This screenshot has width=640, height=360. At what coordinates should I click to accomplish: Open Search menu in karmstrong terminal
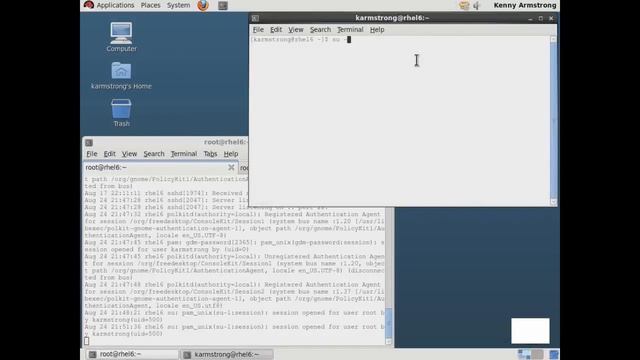pos(320,29)
